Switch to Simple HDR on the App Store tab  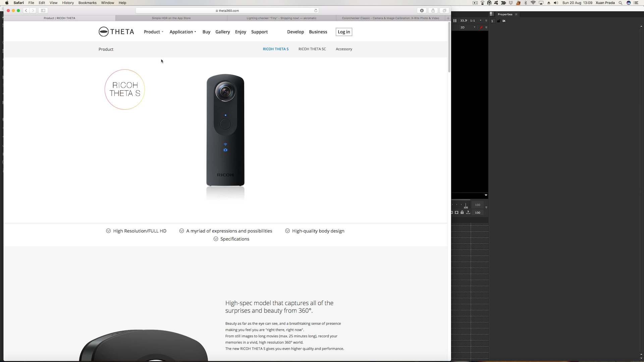[171, 18]
